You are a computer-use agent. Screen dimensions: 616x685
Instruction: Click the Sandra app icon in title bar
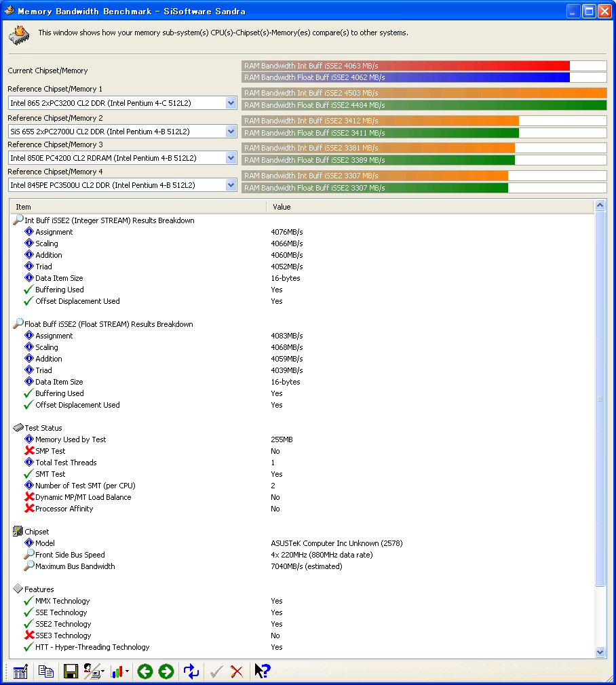pyautogui.click(x=9, y=10)
